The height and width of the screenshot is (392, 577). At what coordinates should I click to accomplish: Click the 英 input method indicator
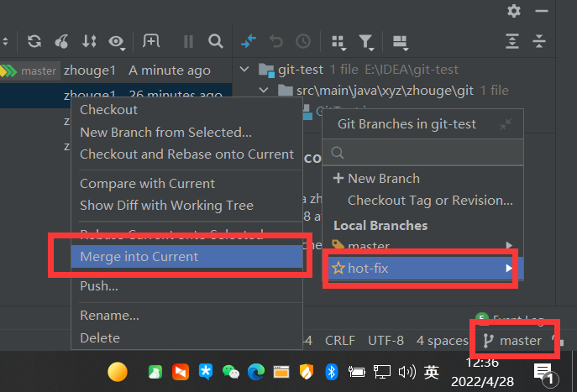431,372
